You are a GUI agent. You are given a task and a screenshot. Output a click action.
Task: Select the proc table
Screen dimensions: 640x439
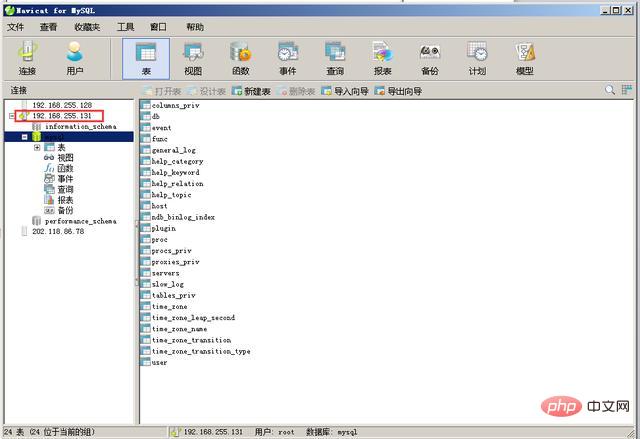160,239
